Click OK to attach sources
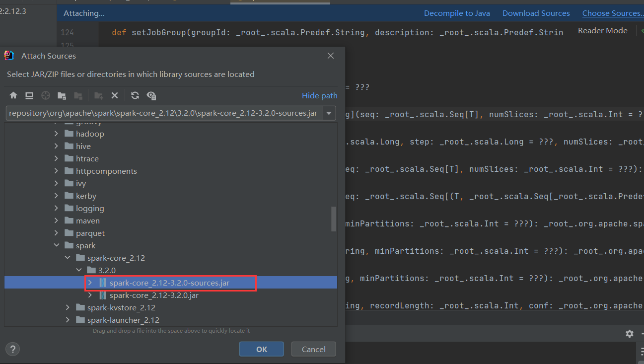 (262, 349)
